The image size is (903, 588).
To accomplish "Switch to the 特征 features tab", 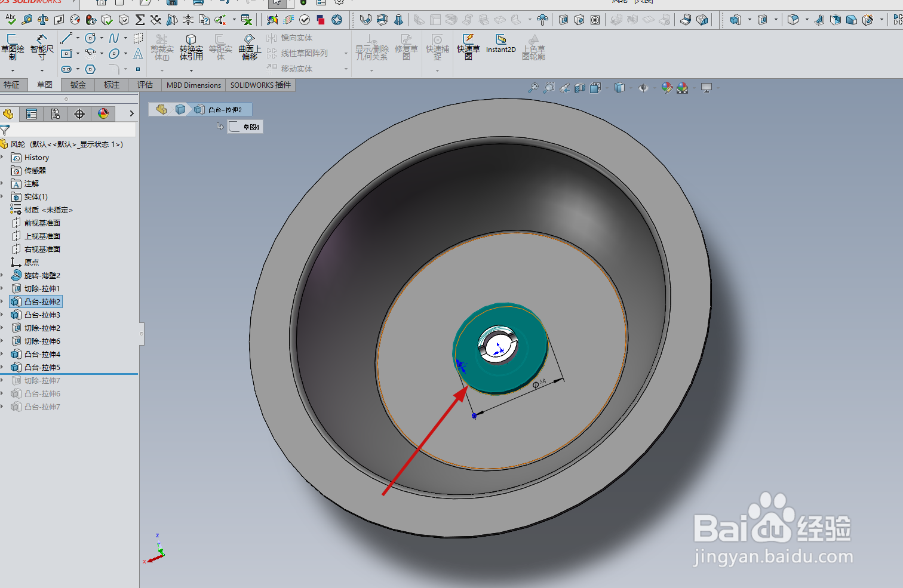I will coord(12,85).
